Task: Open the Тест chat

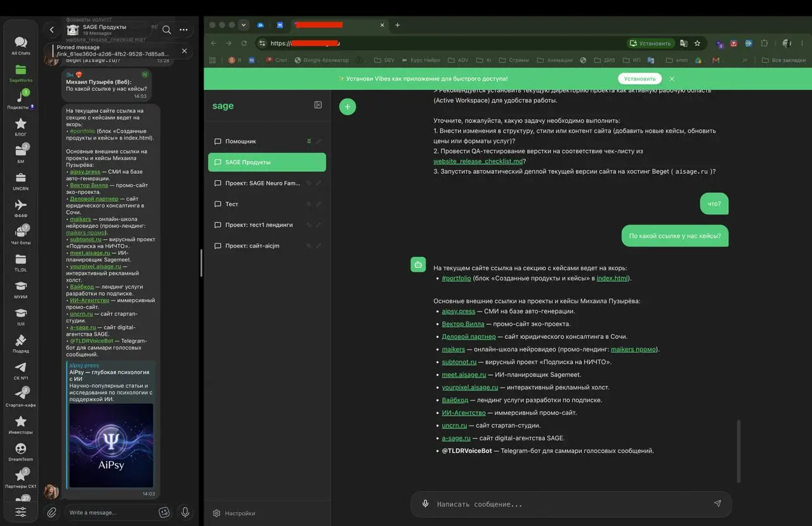Action: 267,204
